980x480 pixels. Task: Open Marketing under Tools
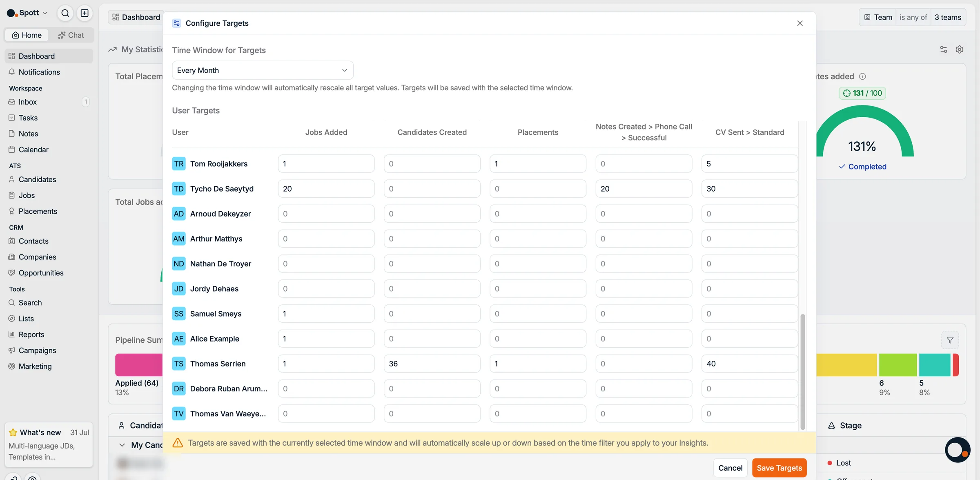[49, 366]
